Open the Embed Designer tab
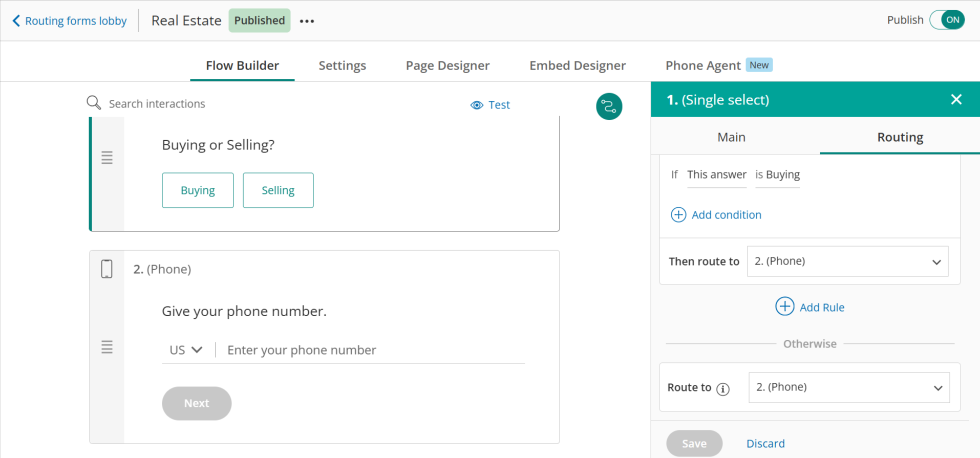The width and height of the screenshot is (980, 458). tap(577, 66)
